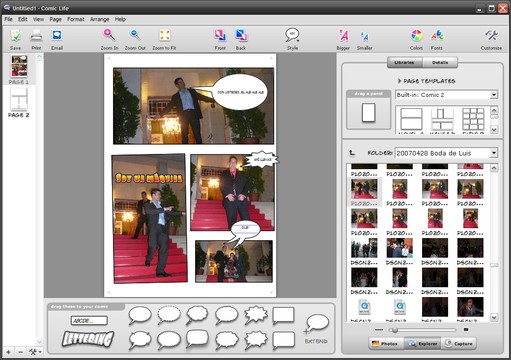Open the Page menu
This screenshot has width=511, height=360.
56,19
